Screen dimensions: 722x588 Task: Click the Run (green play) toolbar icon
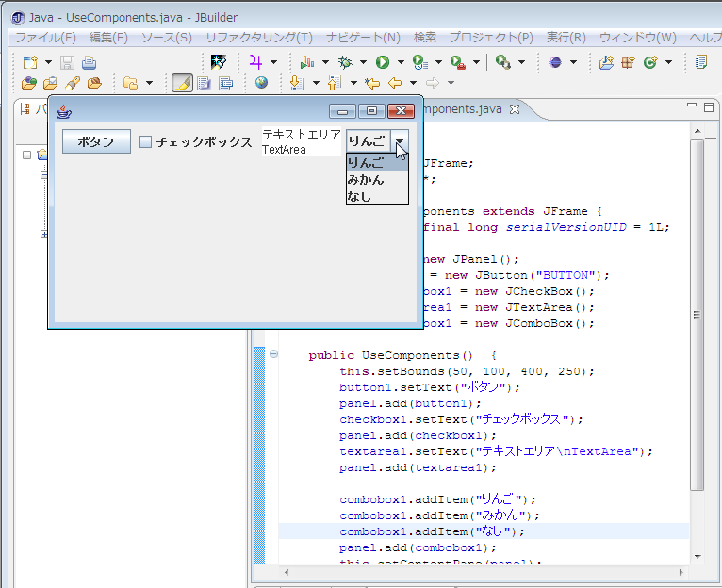[x=383, y=62]
